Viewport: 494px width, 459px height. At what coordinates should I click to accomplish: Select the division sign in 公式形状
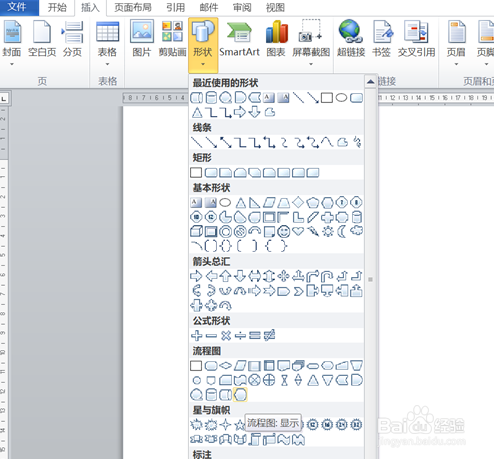point(240,335)
